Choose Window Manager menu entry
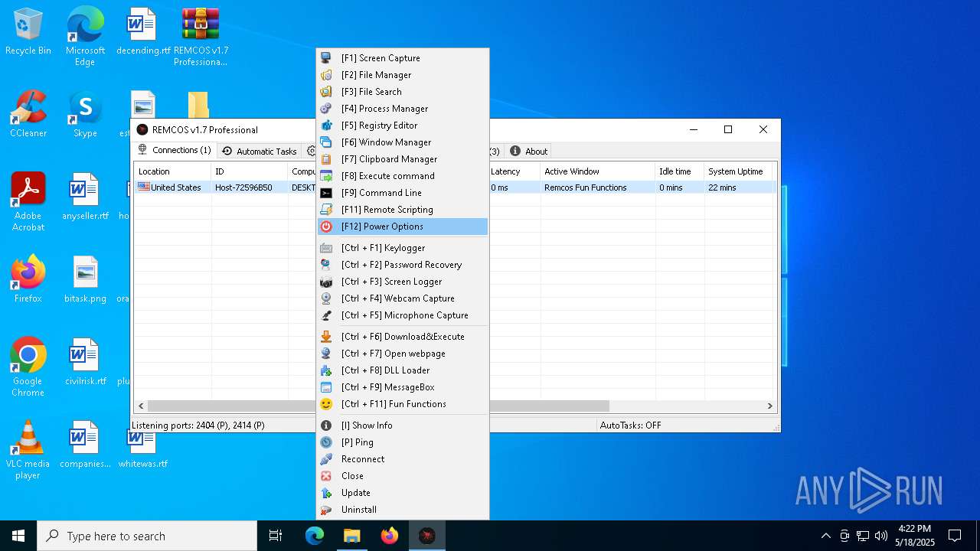Viewport: 980px width, 551px height. click(x=403, y=142)
